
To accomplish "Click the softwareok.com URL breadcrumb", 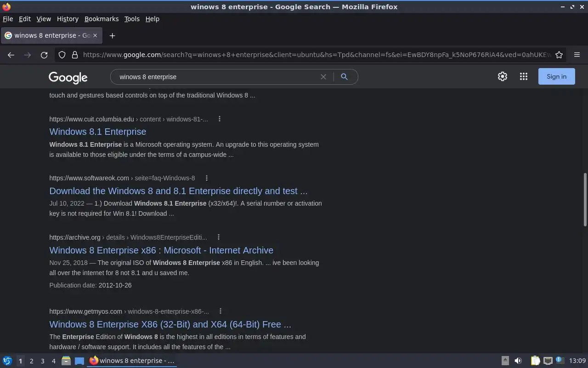I will coord(122,178).
